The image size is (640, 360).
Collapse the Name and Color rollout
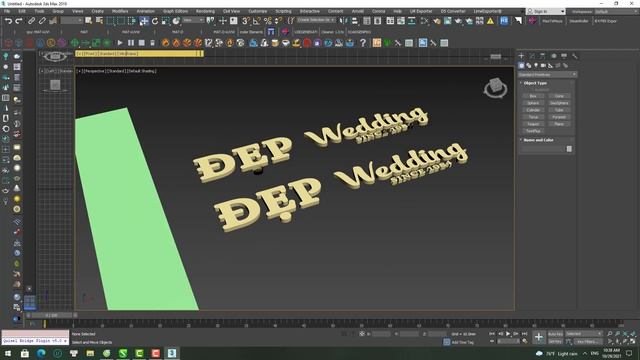538,140
